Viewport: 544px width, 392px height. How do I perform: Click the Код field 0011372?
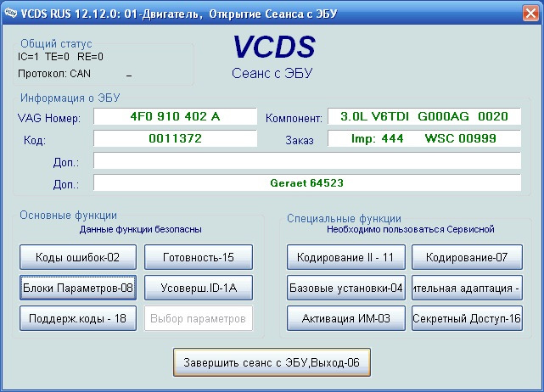175,138
